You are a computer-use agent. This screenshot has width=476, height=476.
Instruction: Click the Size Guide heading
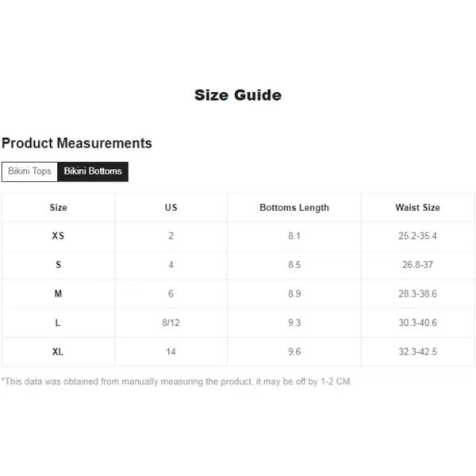coord(238,95)
